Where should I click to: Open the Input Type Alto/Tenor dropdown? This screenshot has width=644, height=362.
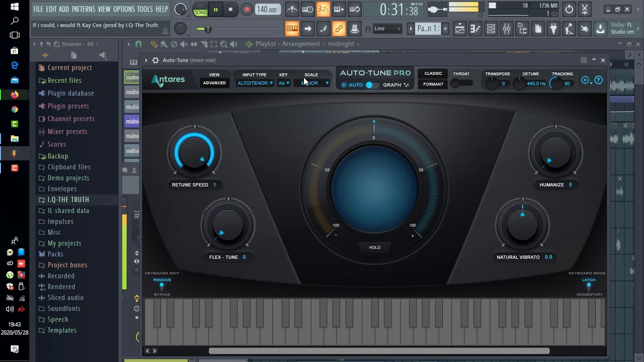(x=255, y=83)
